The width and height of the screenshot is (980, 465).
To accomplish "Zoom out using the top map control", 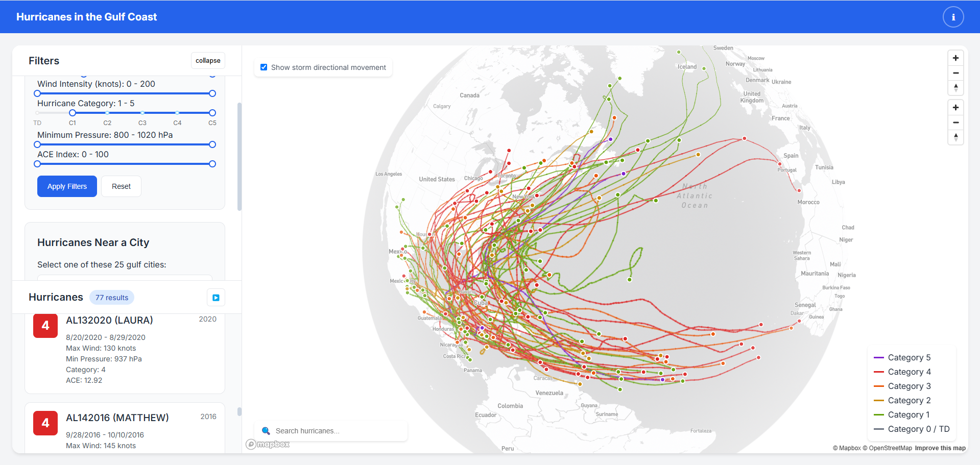I will point(955,72).
